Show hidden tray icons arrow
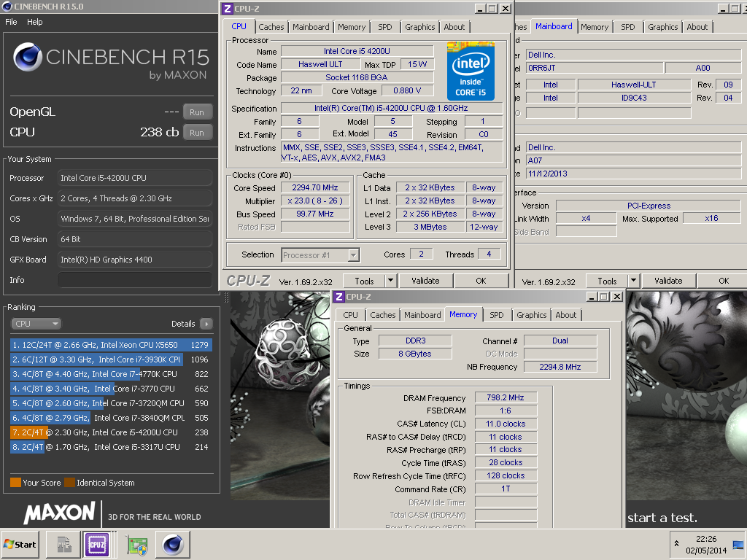 (x=676, y=543)
